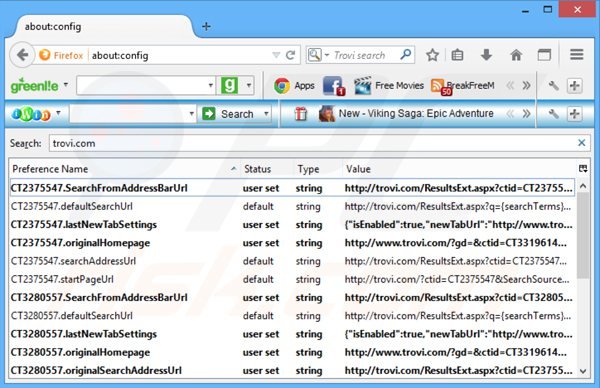The image size is (600, 388).
Task: Select CT3280557.SearchFromAddressBarUrl row
Action: pyautogui.click(x=292, y=297)
